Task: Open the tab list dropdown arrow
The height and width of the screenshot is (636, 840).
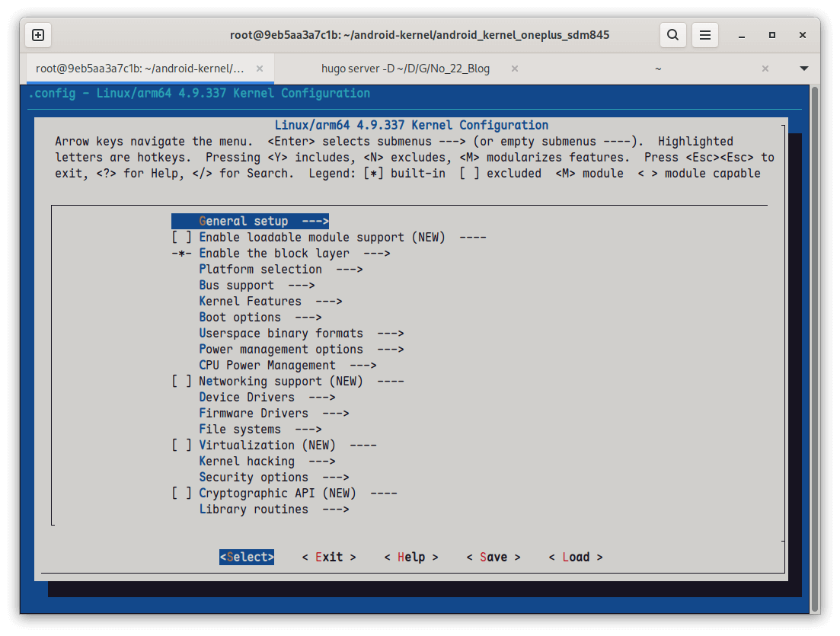Action: tap(803, 69)
